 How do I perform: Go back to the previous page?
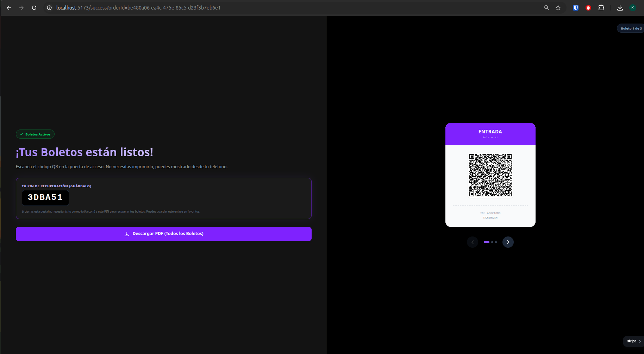pos(9,8)
